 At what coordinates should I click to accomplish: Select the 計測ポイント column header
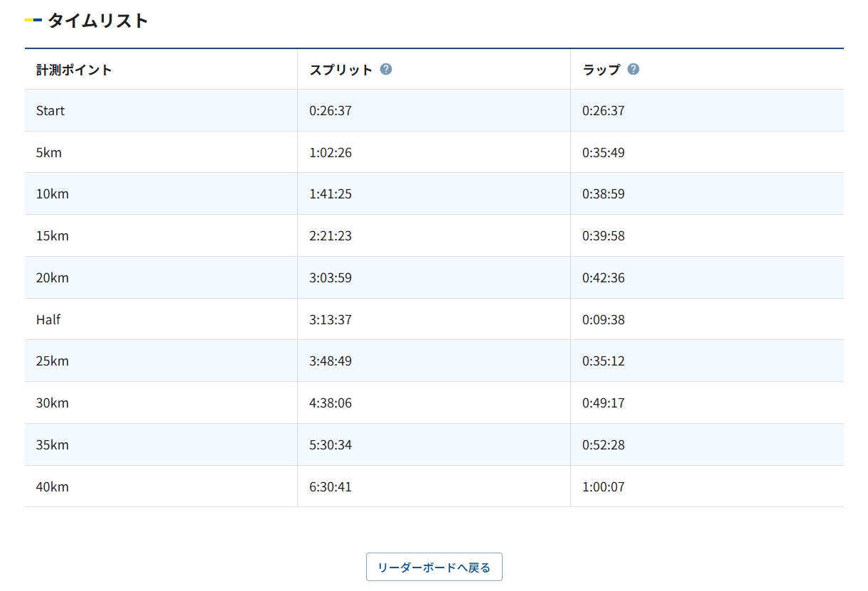(74, 70)
